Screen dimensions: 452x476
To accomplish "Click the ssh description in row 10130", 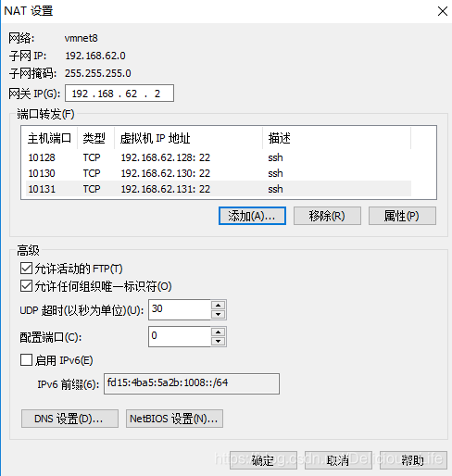I will point(275,173).
